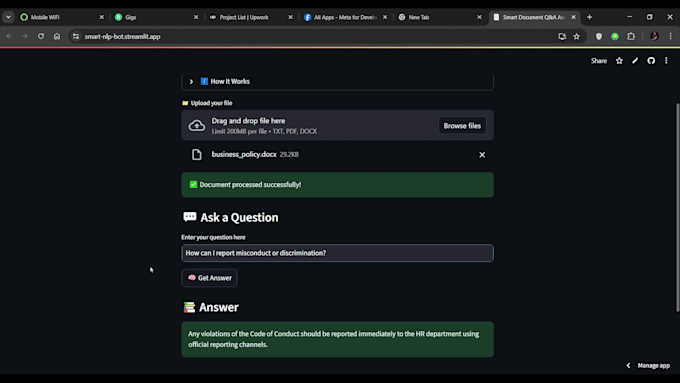Reload the current page
The image size is (680, 383).
41,36
